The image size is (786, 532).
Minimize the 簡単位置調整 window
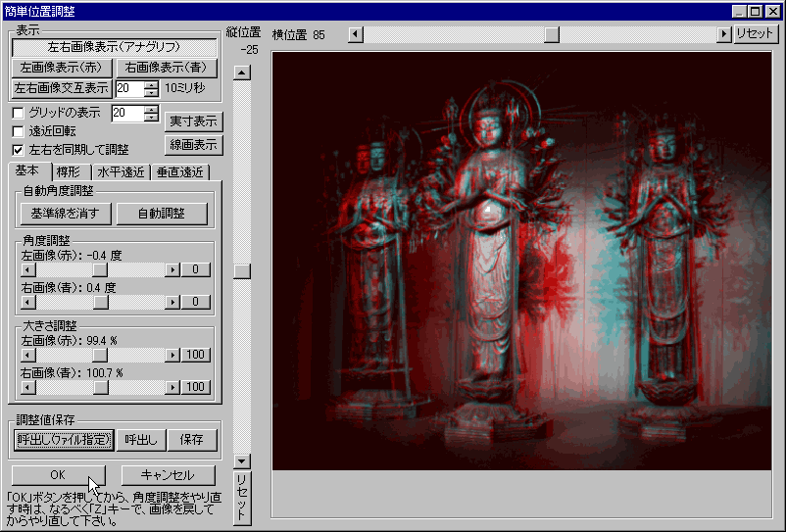739,11
